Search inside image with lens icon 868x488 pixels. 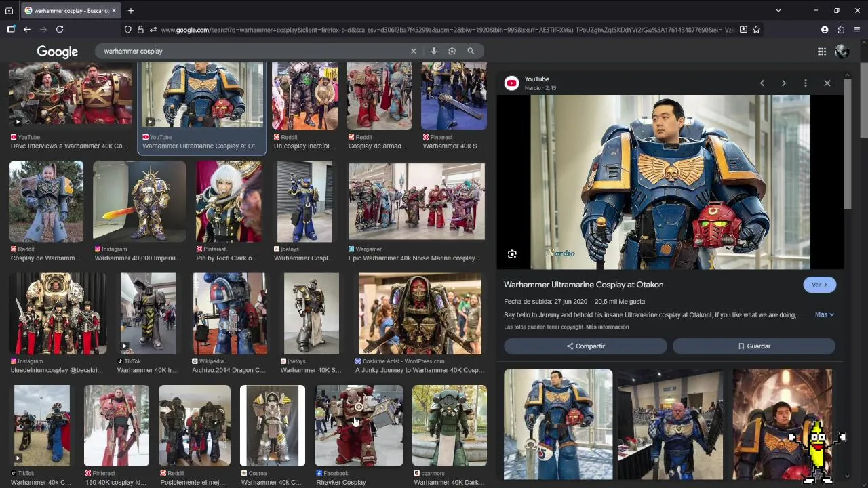(512, 254)
